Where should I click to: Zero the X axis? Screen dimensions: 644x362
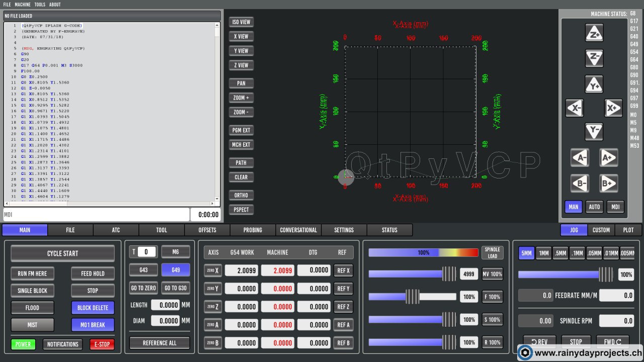213,270
